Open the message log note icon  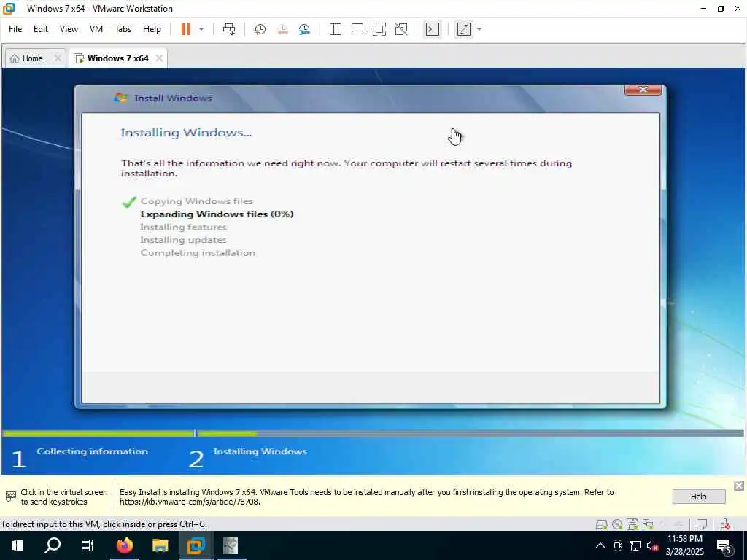pyautogui.click(x=701, y=524)
